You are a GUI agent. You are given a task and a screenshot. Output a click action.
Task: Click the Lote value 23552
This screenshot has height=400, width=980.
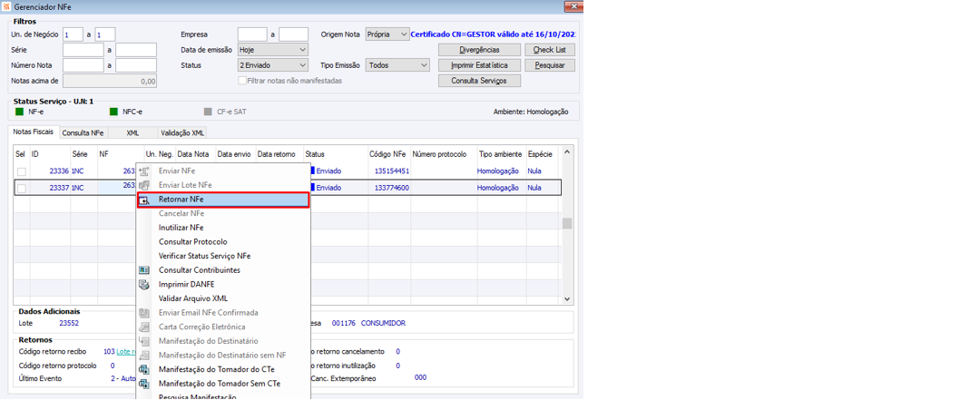click(x=69, y=323)
